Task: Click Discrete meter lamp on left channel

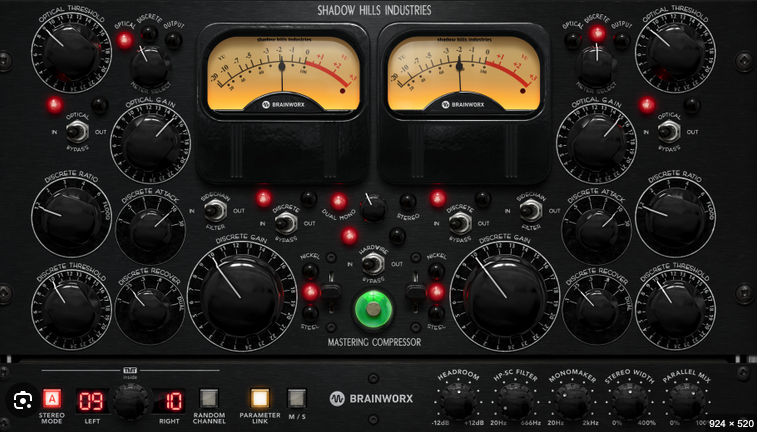Action: pos(149,33)
